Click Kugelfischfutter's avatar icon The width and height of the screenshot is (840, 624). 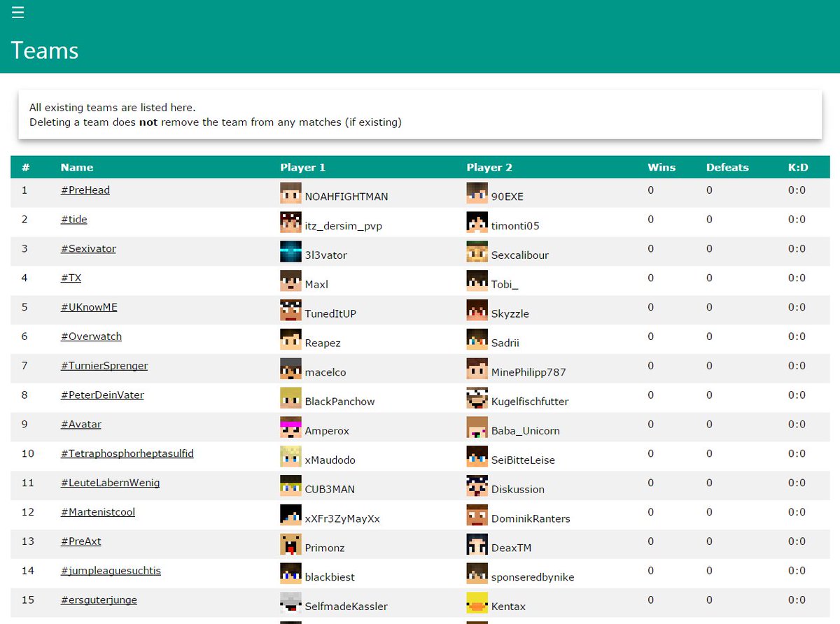(x=477, y=399)
